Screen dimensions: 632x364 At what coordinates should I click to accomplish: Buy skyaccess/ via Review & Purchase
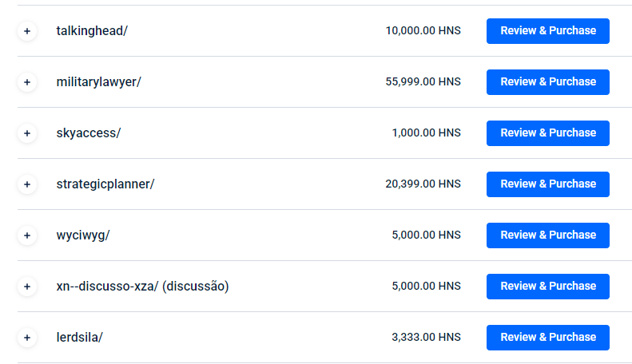point(547,133)
